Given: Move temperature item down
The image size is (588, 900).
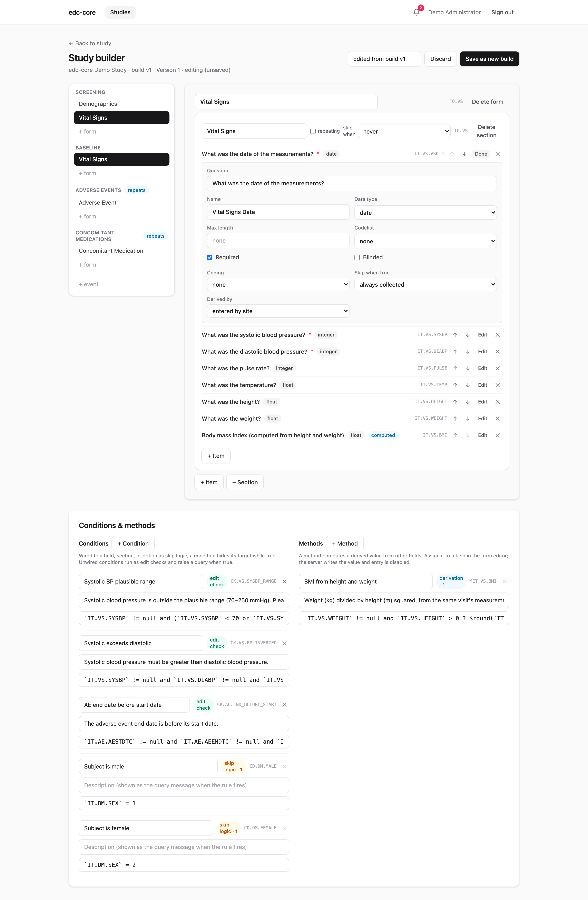Looking at the screenshot, I should pos(468,385).
